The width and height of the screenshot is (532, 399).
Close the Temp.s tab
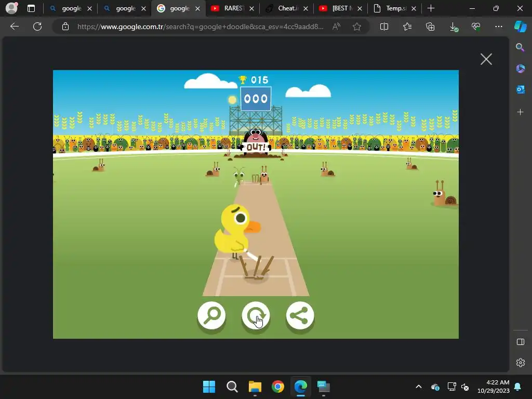414,8
